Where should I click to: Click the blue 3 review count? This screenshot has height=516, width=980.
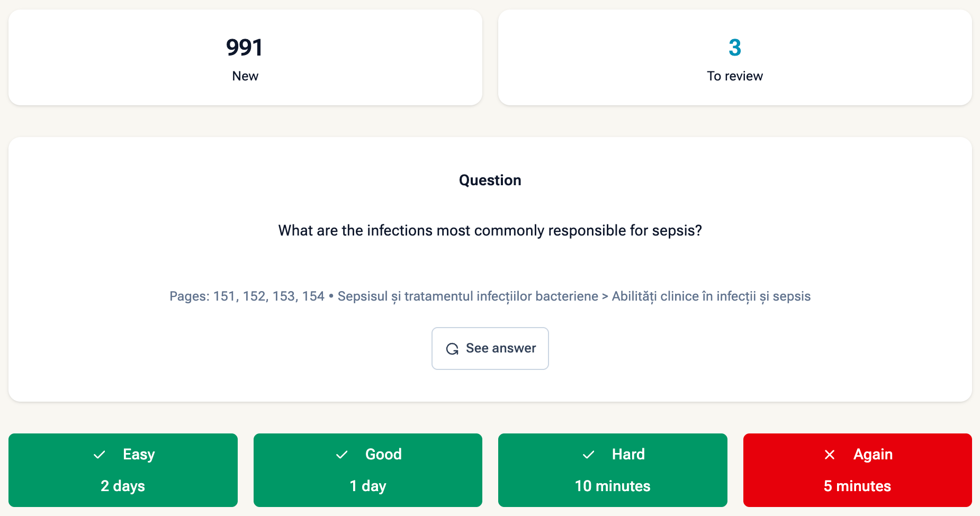click(x=734, y=48)
